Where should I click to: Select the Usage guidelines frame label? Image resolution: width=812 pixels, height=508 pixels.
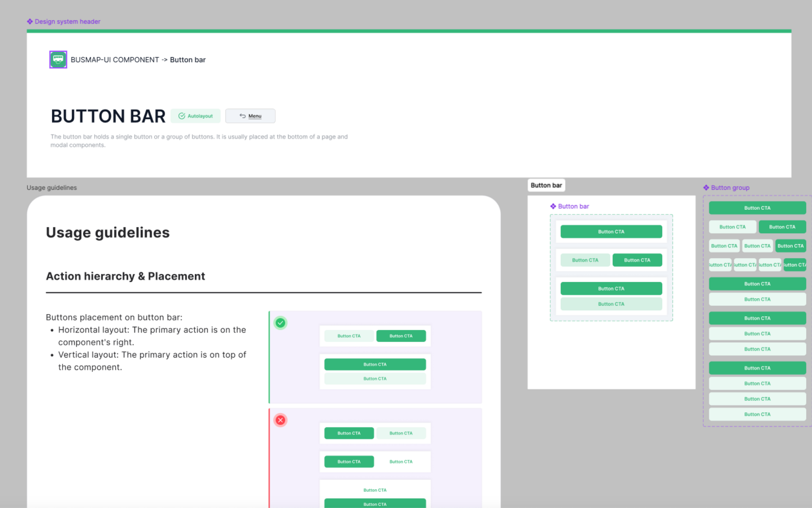point(52,188)
